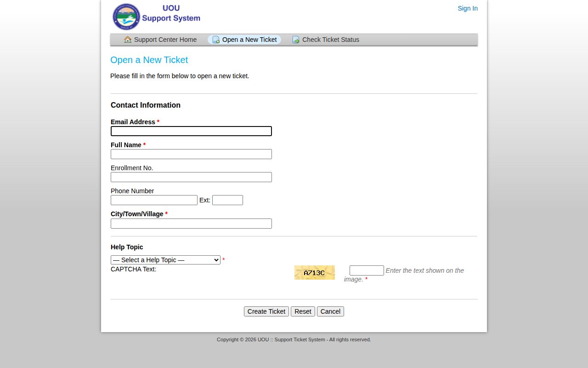Select the Enrollment No. text box
The height and width of the screenshot is (368, 588).
[x=191, y=177]
